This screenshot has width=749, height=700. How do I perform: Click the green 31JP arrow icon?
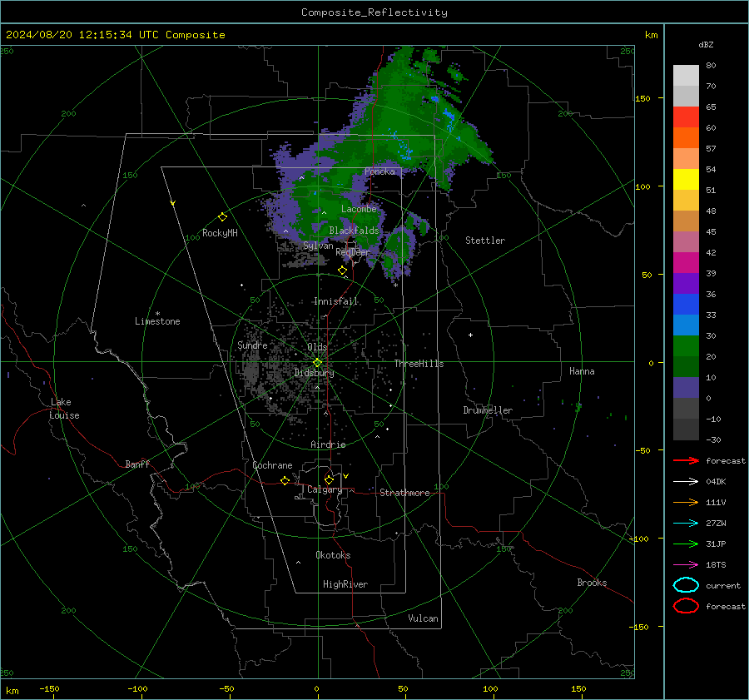686,544
